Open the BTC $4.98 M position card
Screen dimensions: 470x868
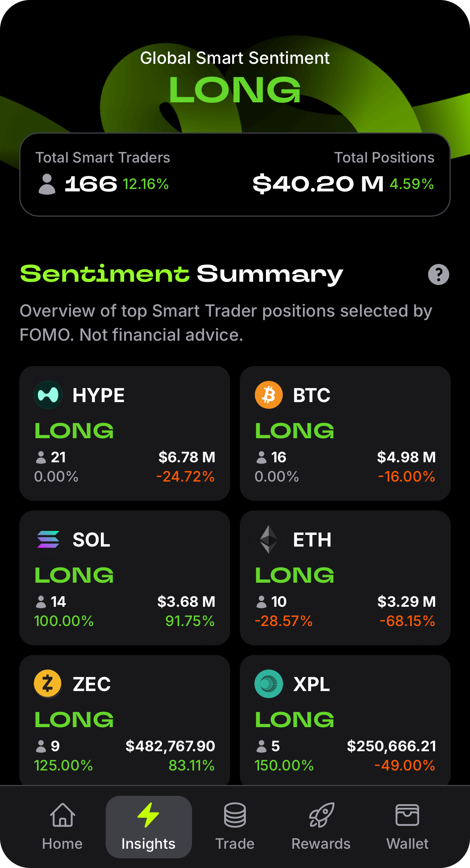(345, 433)
